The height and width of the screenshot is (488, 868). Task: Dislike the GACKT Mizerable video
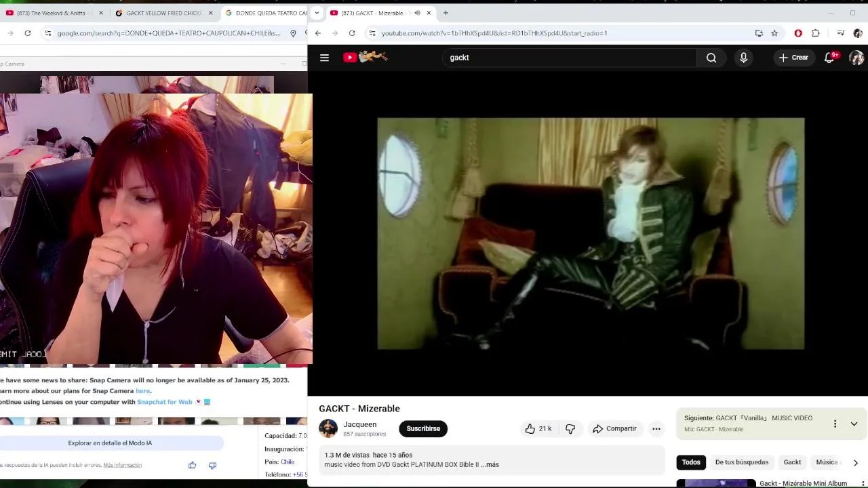(570, 428)
